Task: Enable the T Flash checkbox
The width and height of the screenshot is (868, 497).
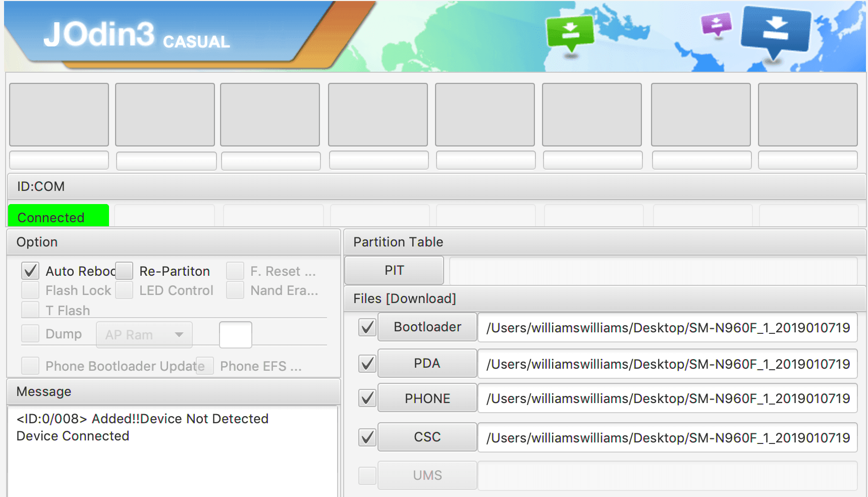Action: click(x=30, y=310)
